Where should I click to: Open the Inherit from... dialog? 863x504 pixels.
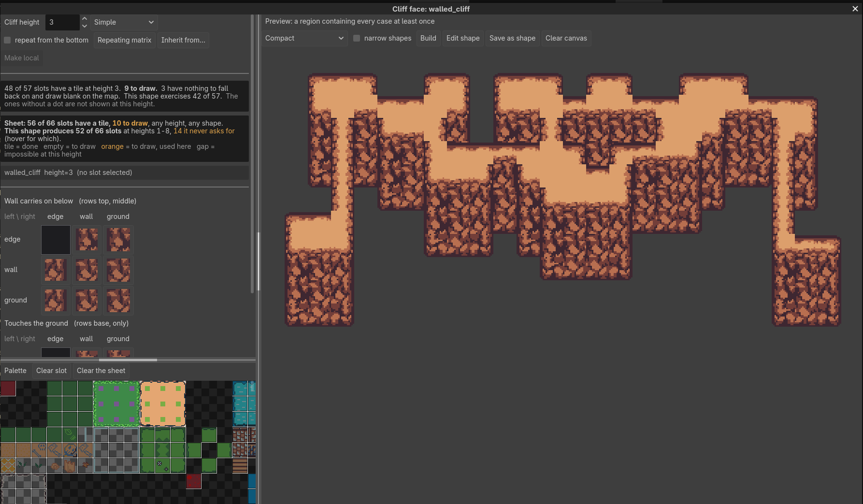pyautogui.click(x=183, y=40)
